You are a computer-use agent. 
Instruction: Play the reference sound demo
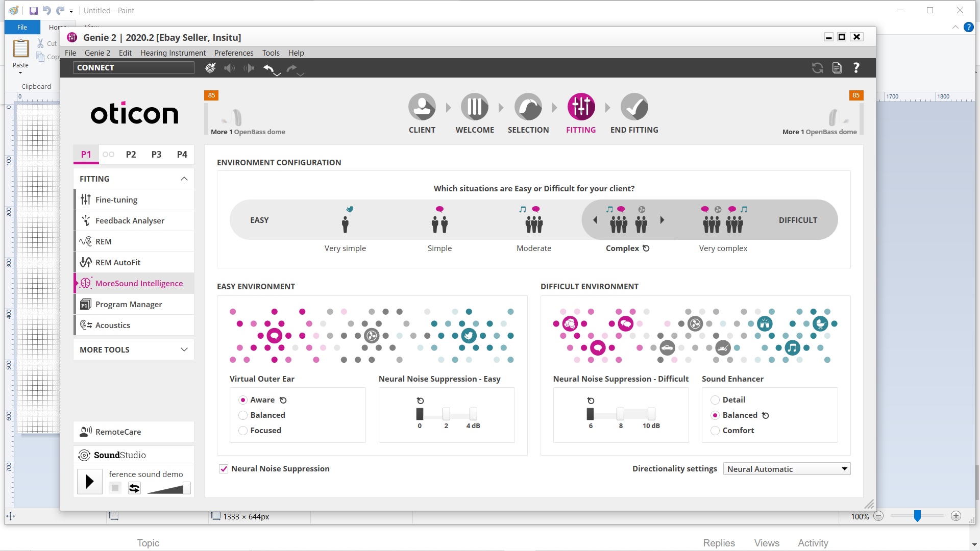point(90,482)
